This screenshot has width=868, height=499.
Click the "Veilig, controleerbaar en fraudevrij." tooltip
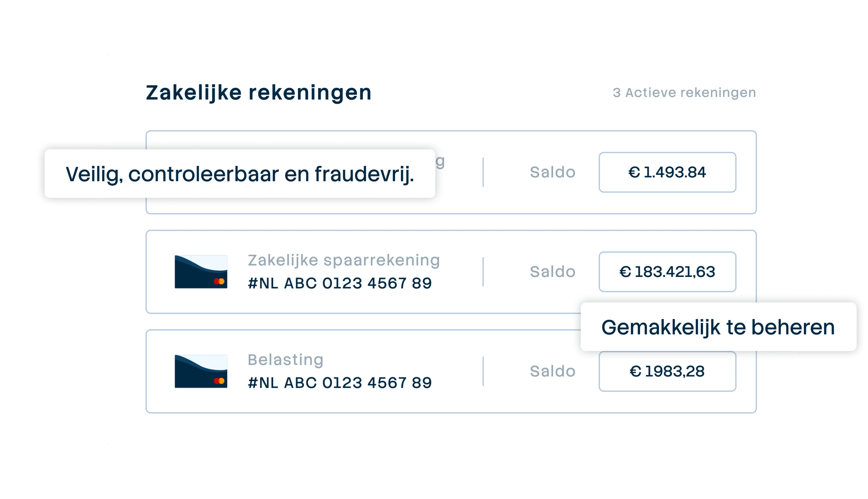[x=239, y=174]
